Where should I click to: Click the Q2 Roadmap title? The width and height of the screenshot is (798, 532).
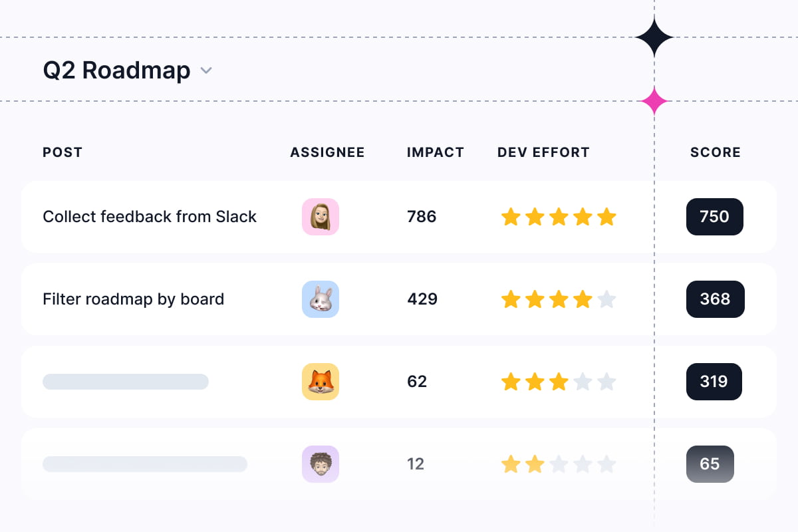point(116,70)
